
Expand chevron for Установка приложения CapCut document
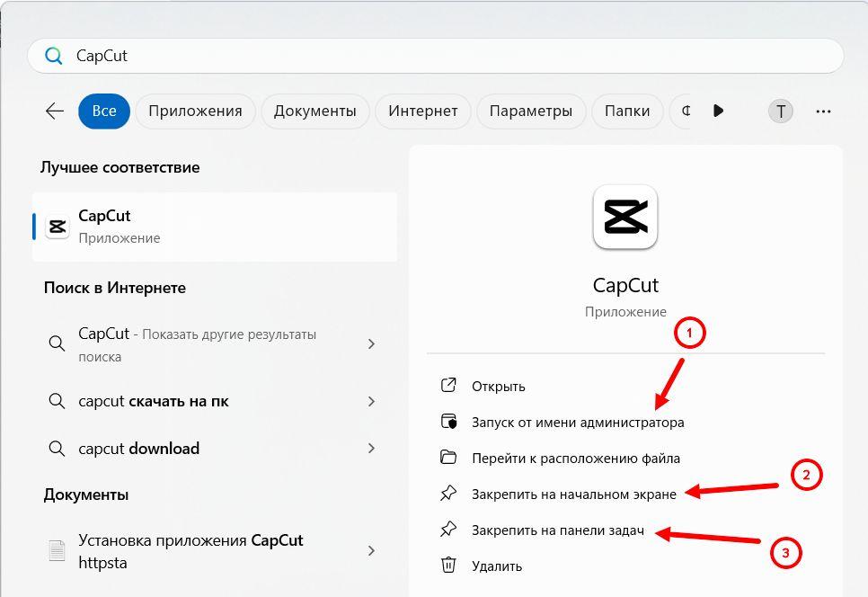tap(371, 551)
